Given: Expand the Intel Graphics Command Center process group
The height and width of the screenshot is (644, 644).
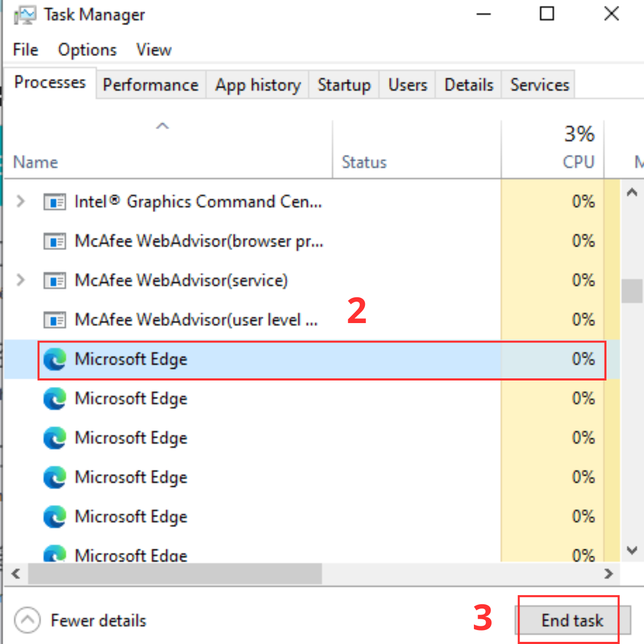Looking at the screenshot, I should click(x=20, y=201).
